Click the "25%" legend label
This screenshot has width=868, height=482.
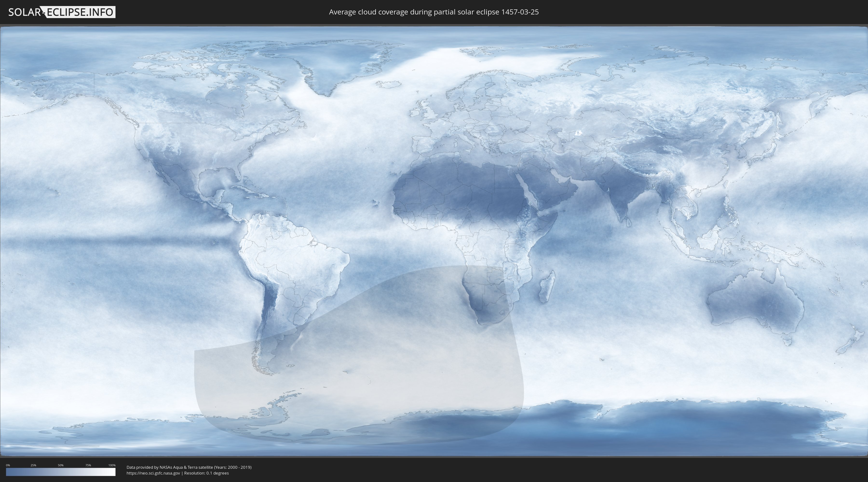point(33,465)
